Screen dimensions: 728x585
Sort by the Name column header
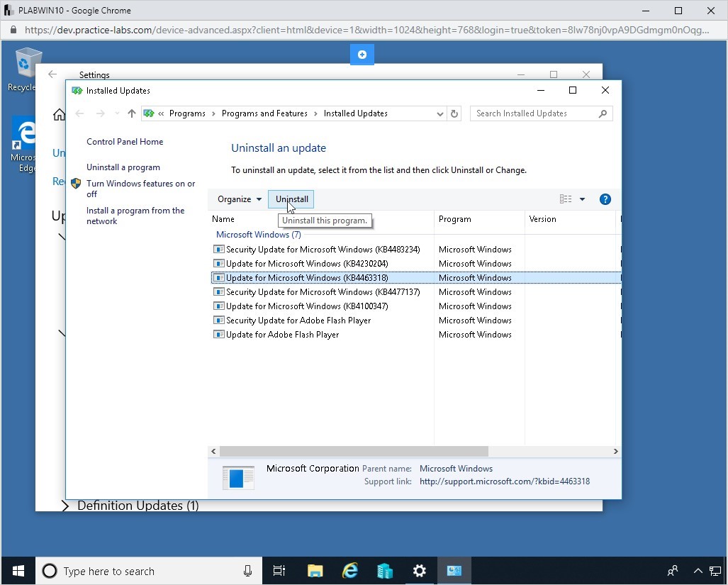pos(321,219)
